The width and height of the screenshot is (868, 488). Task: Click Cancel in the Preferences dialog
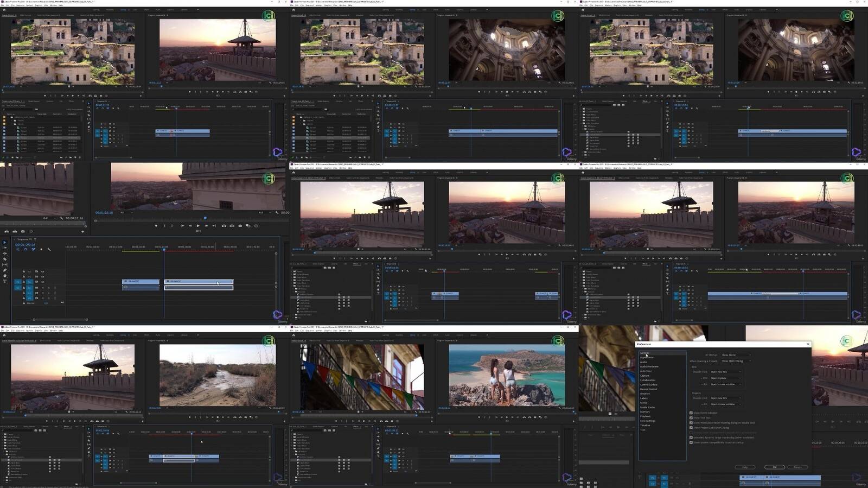[x=797, y=467]
